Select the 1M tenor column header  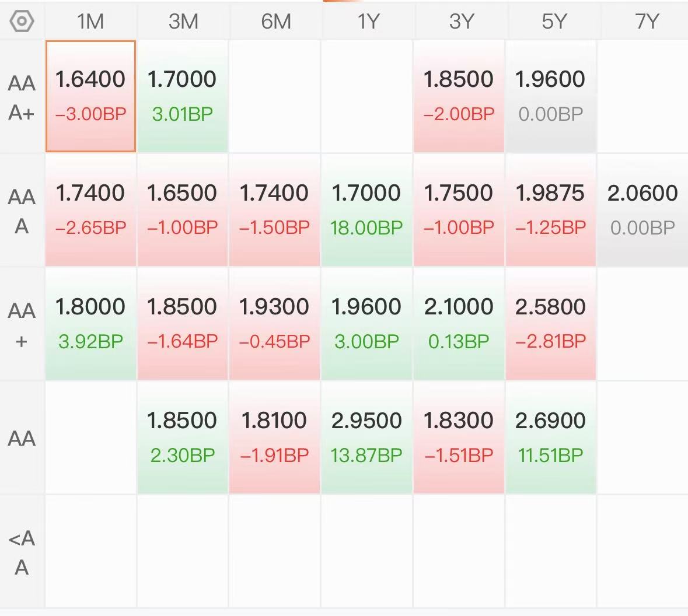click(90, 21)
